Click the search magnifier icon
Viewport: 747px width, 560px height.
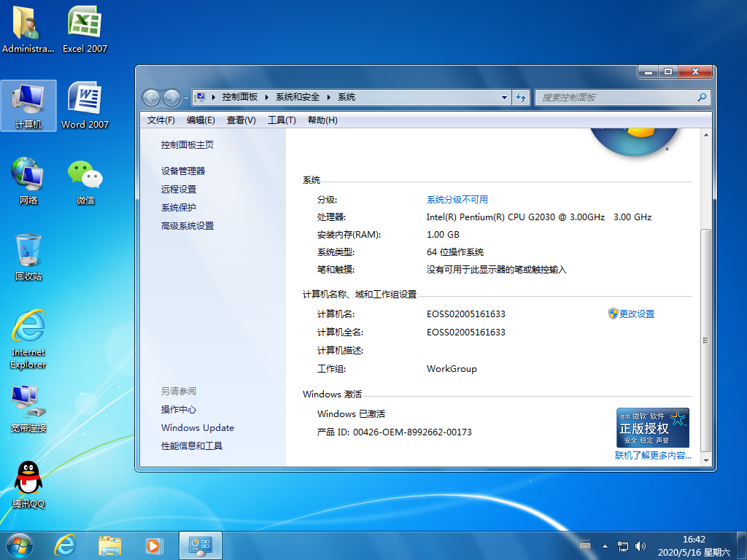point(702,97)
